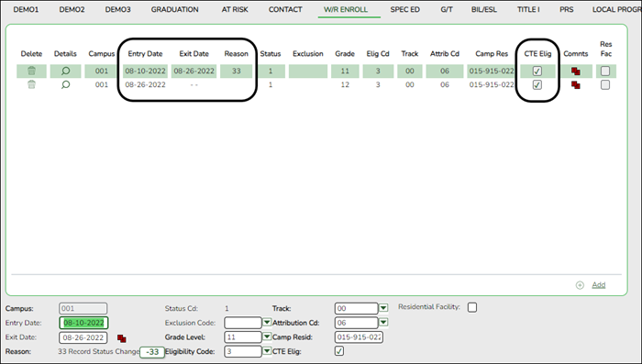Click the Status column header

coord(271,54)
